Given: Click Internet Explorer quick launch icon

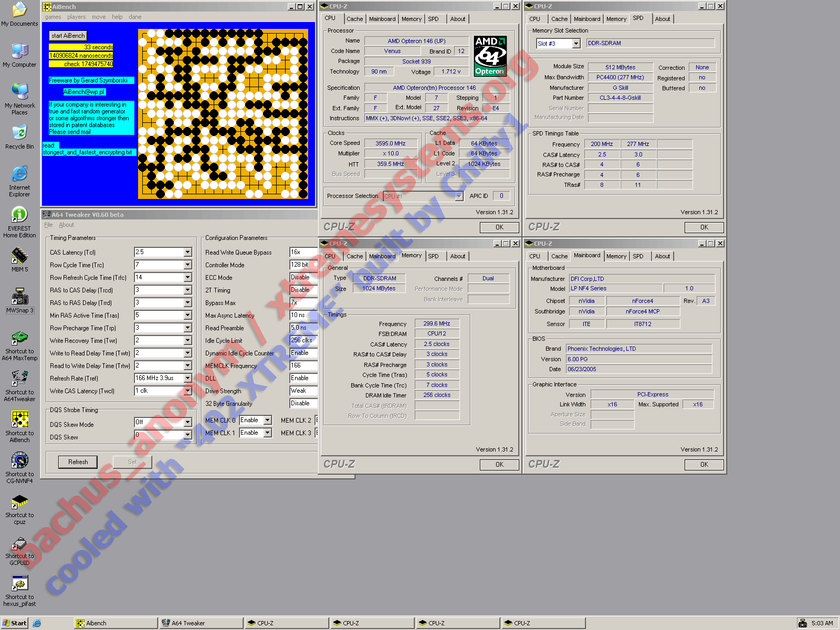Looking at the screenshot, I should point(37,623).
